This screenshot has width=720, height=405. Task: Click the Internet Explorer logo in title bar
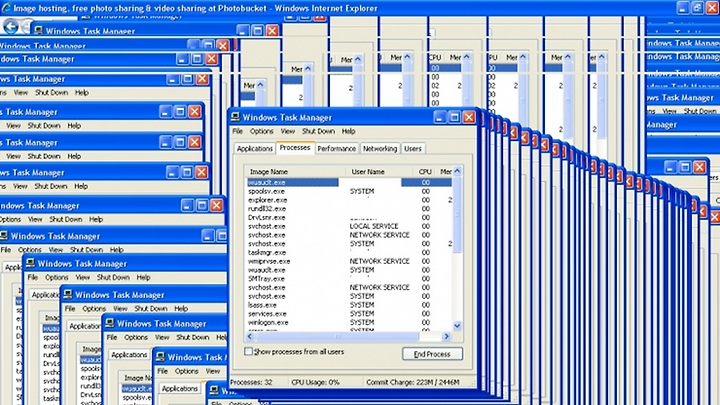[6, 7]
